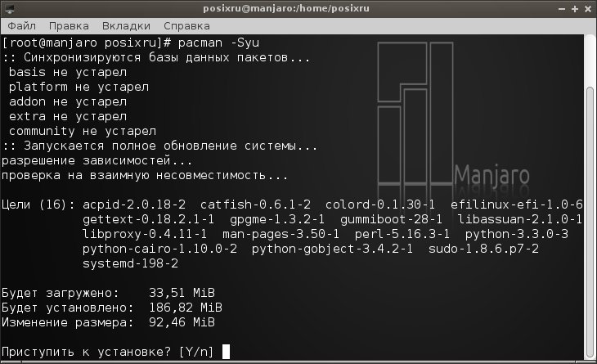This screenshot has height=364, width=597.
Task: Click the 'gettext-0.18.2.1-1' package name
Action: (149, 219)
